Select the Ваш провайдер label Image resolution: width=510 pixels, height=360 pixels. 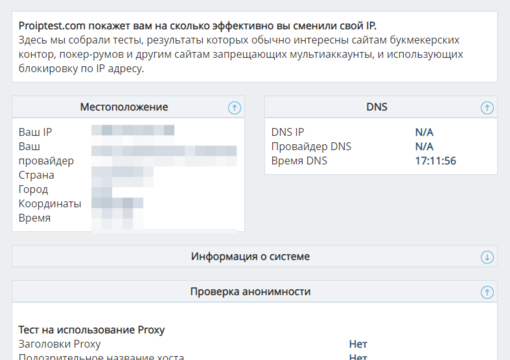coord(46,153)
